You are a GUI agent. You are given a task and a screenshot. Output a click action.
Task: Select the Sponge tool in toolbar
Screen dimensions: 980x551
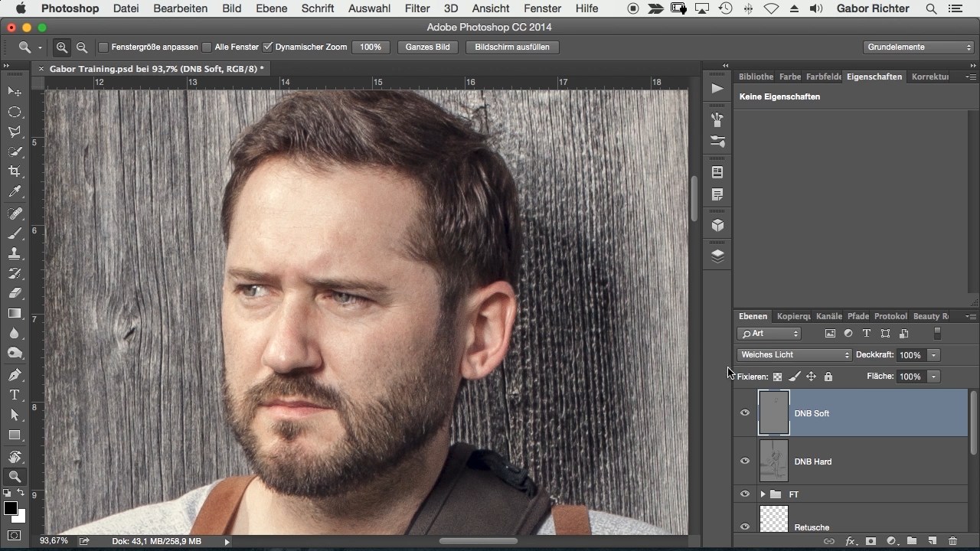[x=15, y=353]
